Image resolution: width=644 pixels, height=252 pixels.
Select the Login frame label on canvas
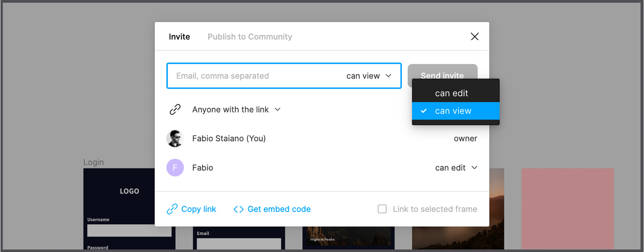point(93,162)
